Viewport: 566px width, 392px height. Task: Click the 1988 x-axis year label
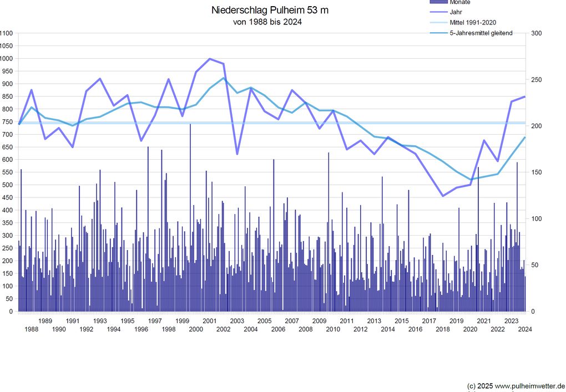[x=32, y=329]
